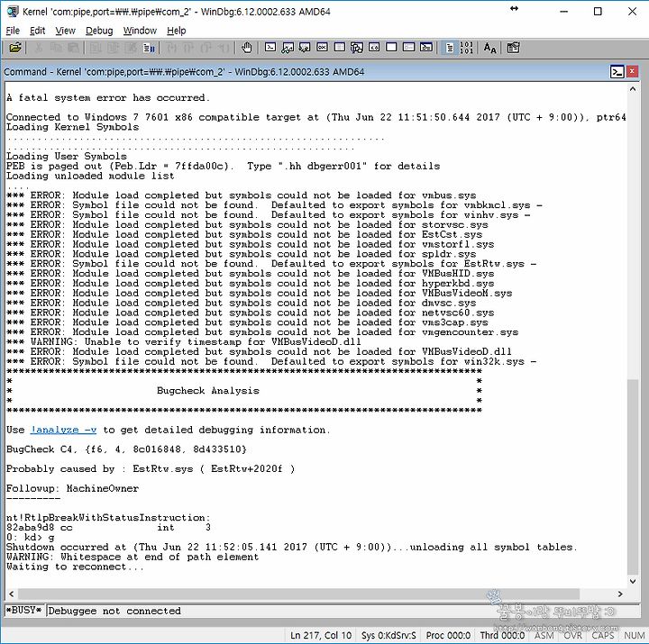Open the Window menu
The width and height of the screenshot is (649, 644).
(x=140, y=31)
